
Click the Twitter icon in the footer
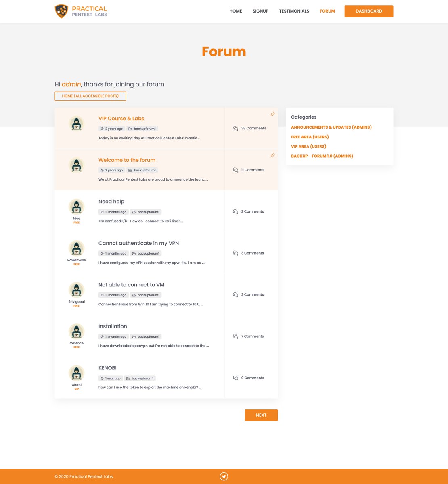(x=224, y=477)
